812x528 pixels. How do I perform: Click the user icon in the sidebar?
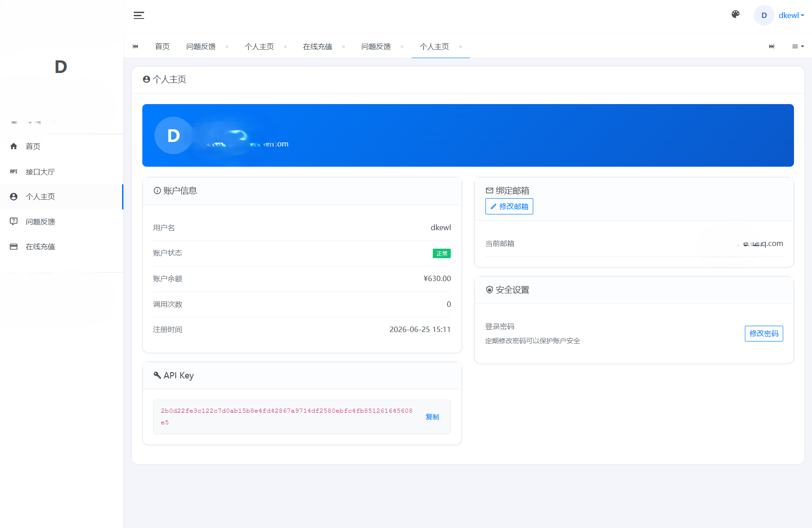point(14,196)
